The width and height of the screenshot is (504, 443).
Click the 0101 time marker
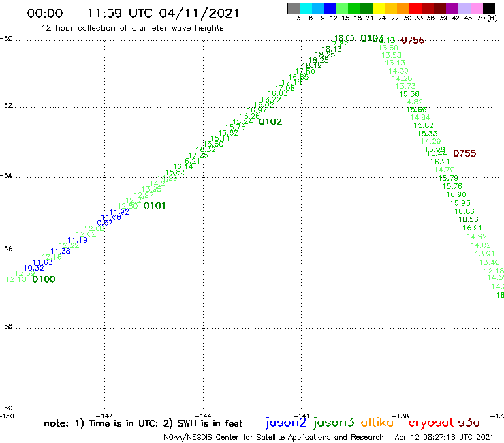point(155,206)
